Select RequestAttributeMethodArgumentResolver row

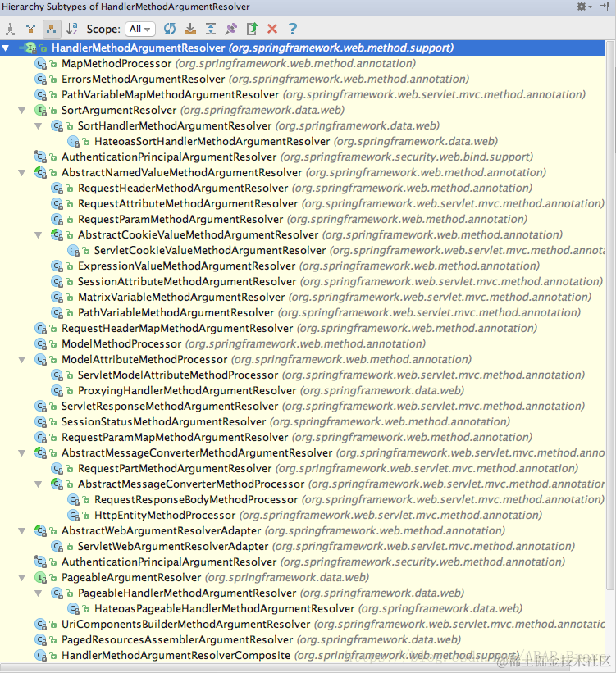pyautogui.click(x=303, y=204)
